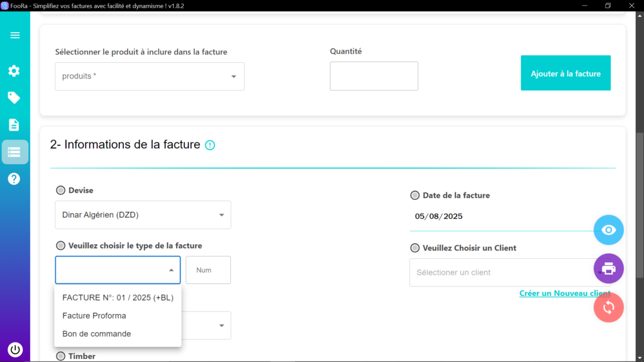
Task: Open the document invoices sidebar icon
Action: pos(14,125)
